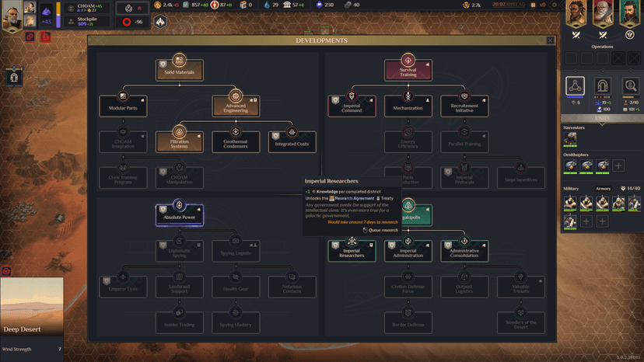Select the locked Diplomatic Spying node
Image resolution: width=644 pixels, height=362 pixels.
[180, 251]
